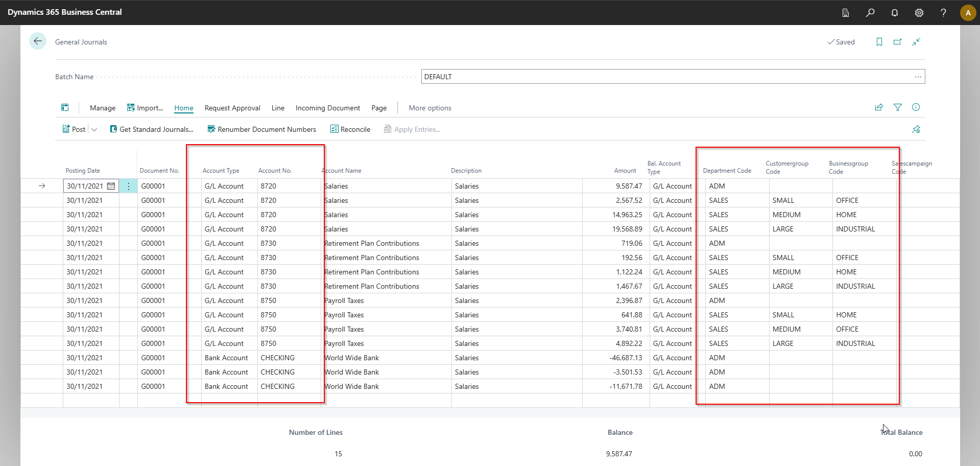Click Get Standard Journals...
Screen dimensions: 980x466
[152, 129]
